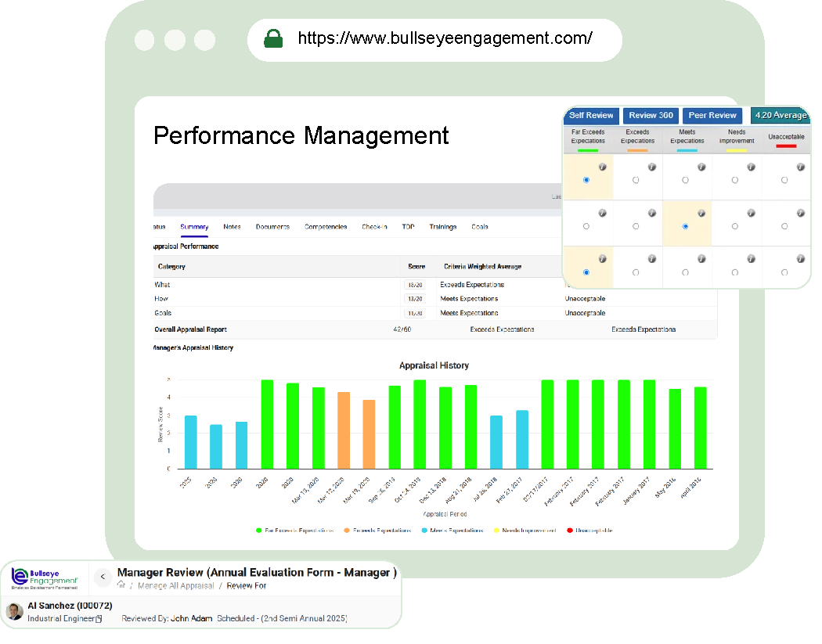
Task: Select first row Unacceptable radio button
Action: click(x=784, y=180)
